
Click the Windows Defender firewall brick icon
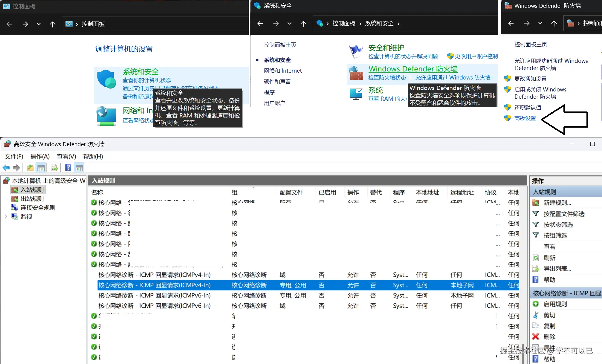click(356, 73)
